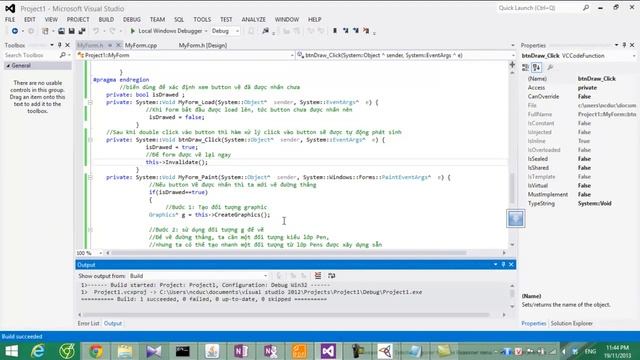Click the Undo toolbar icon
This screenshot has height=360, width=640.
[96, 31]
